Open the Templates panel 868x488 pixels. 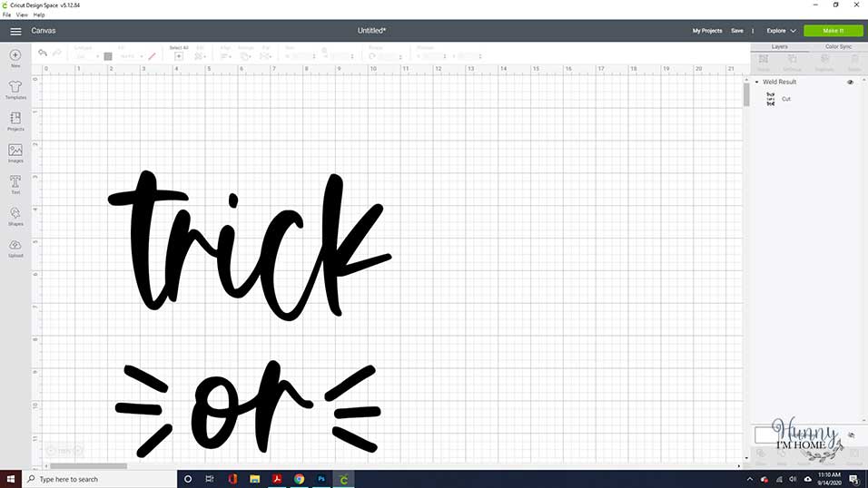tap(15, 90)
